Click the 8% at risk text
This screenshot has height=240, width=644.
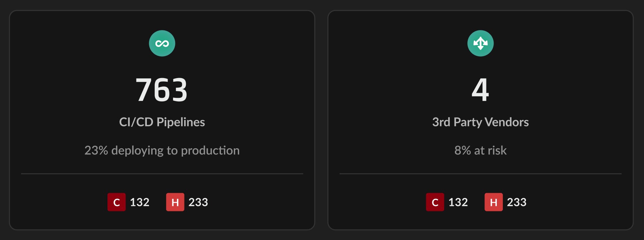[x=480, y=150]
